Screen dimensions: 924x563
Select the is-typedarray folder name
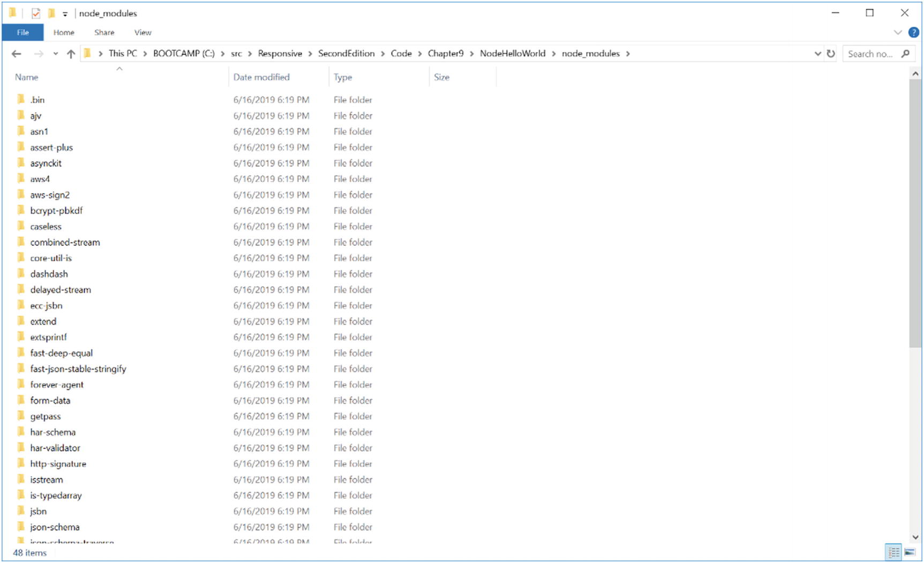tap(56, 496)
